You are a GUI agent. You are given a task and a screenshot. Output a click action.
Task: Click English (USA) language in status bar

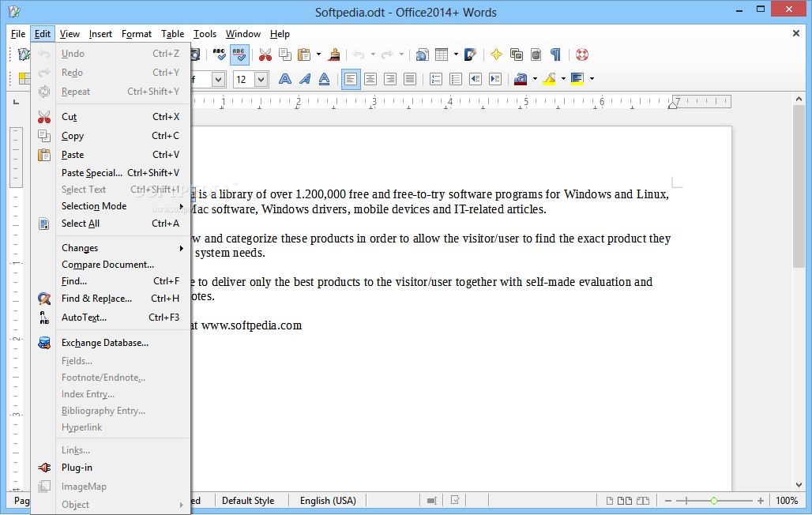coord(328,501)
